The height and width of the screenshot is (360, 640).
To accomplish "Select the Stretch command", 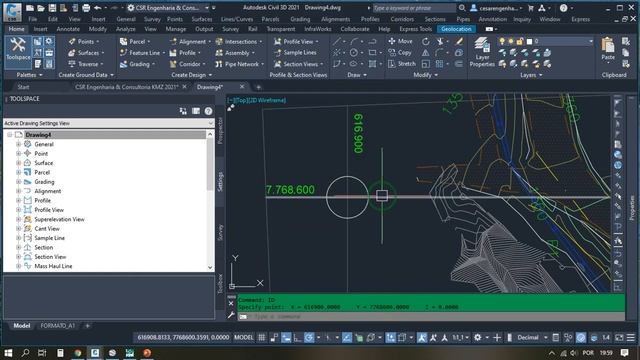I will pos(402,64).
